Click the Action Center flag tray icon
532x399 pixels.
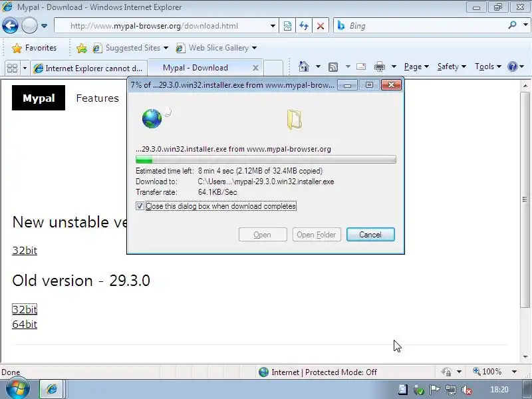click(x=435, y=390)
